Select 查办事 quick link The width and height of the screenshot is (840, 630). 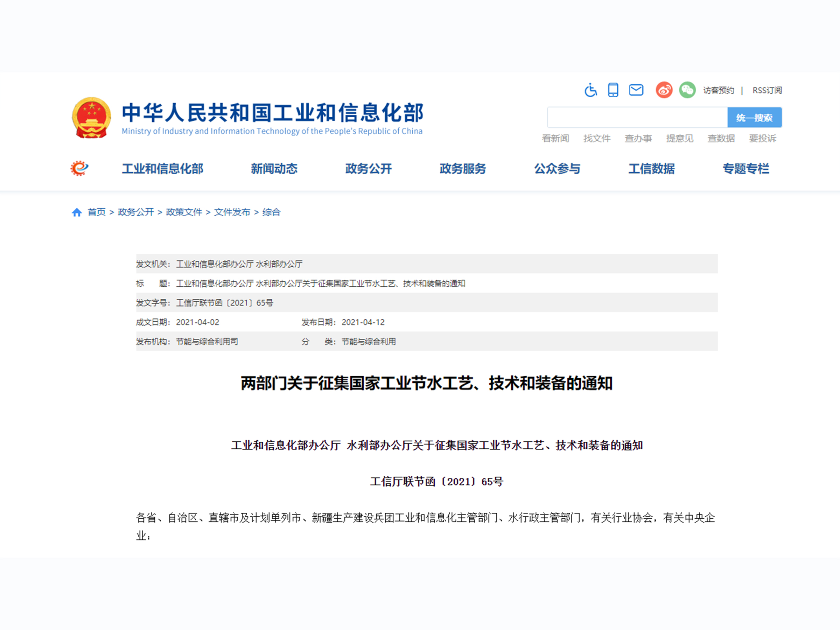638,138
